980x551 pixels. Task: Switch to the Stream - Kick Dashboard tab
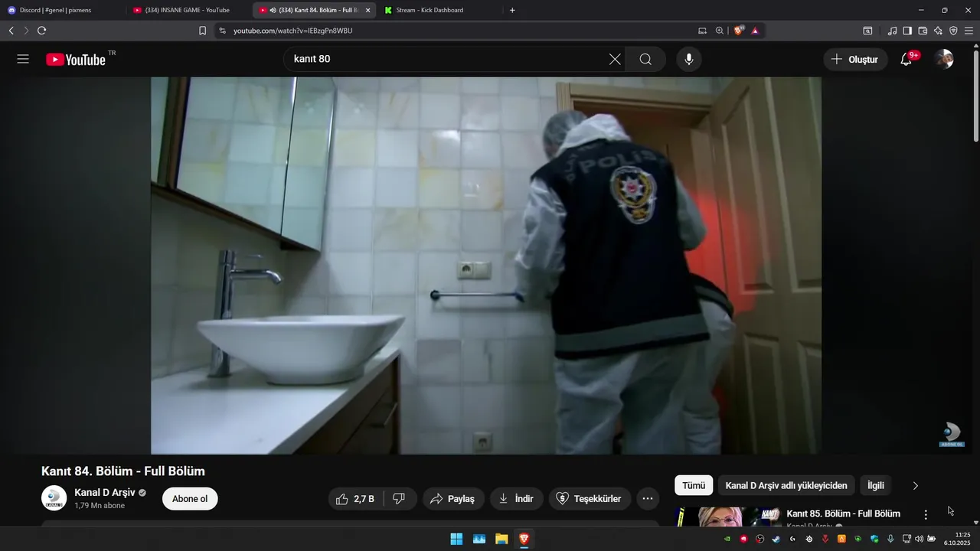coord(439,10)
